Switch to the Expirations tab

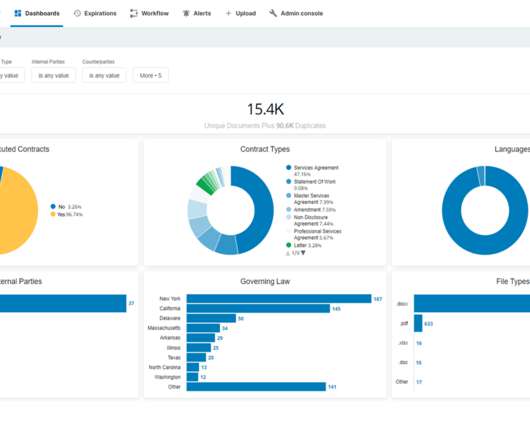pos(95,14)
